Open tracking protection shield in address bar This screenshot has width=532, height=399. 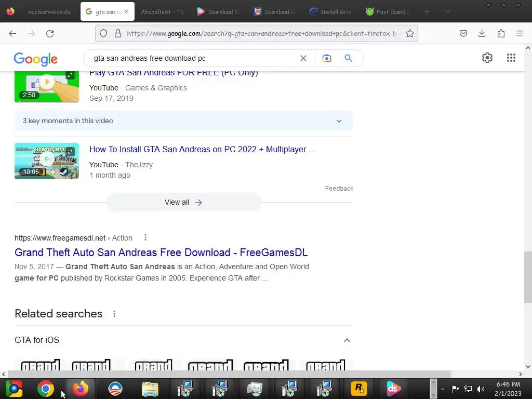click(103, 33)
